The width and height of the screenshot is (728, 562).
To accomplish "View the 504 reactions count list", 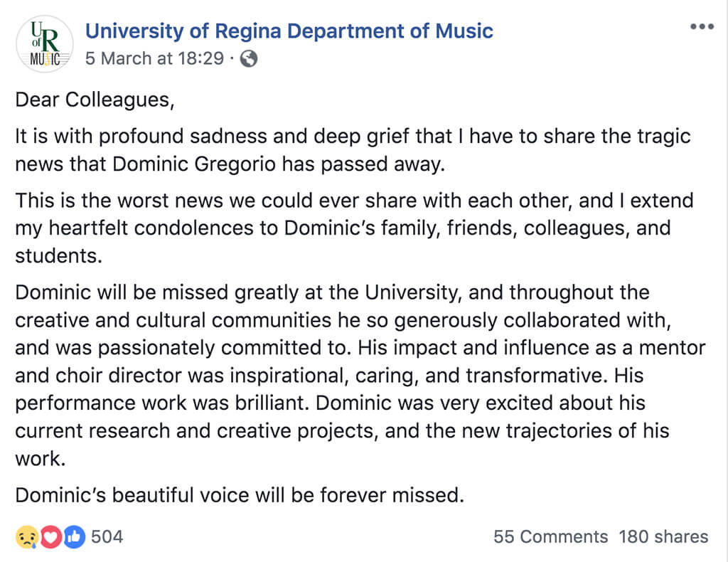I will [107, 536].
